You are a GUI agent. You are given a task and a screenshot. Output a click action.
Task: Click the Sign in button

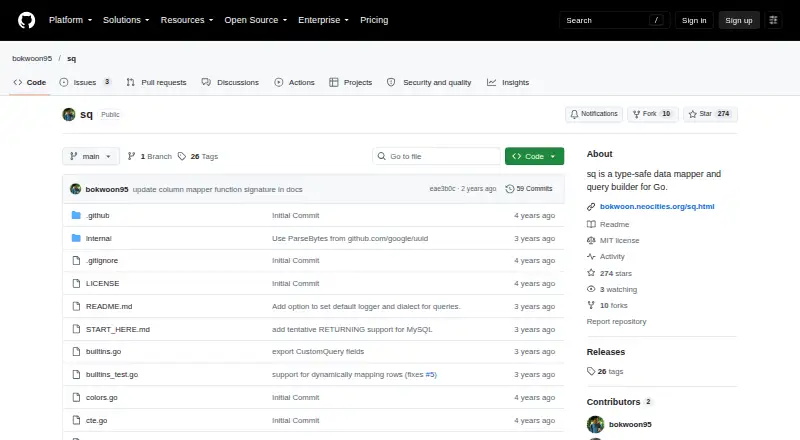pos(694,20)
